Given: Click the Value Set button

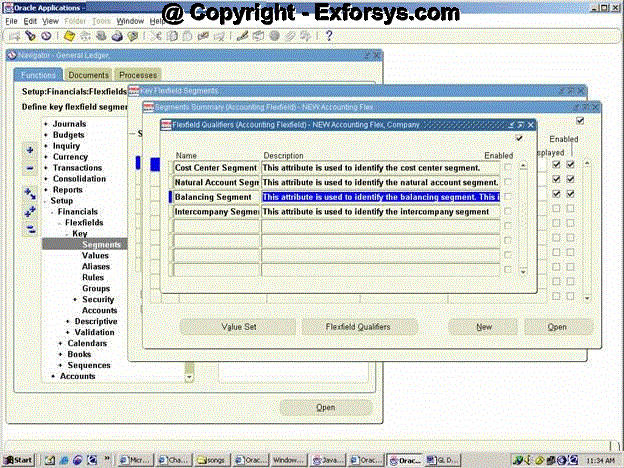Looking at the screenshot, I should coord(238,327).
